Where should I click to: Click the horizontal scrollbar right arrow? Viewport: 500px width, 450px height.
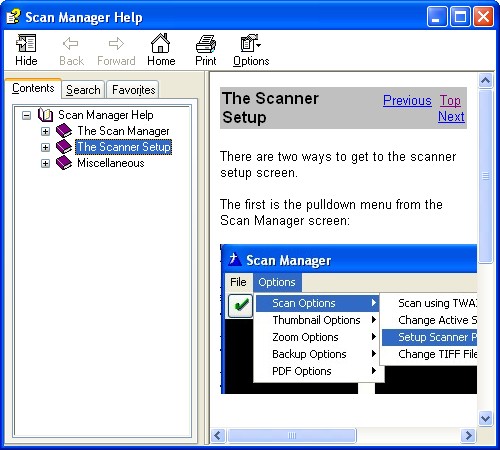468,435
